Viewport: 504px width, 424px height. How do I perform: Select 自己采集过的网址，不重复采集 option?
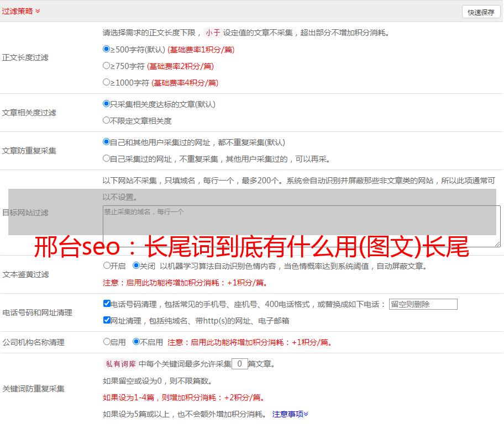coord(107,158)
